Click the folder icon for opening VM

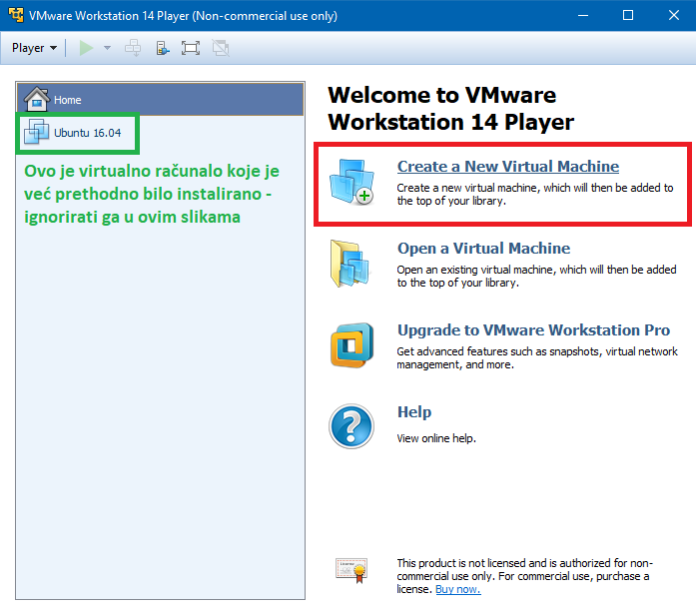349,264
